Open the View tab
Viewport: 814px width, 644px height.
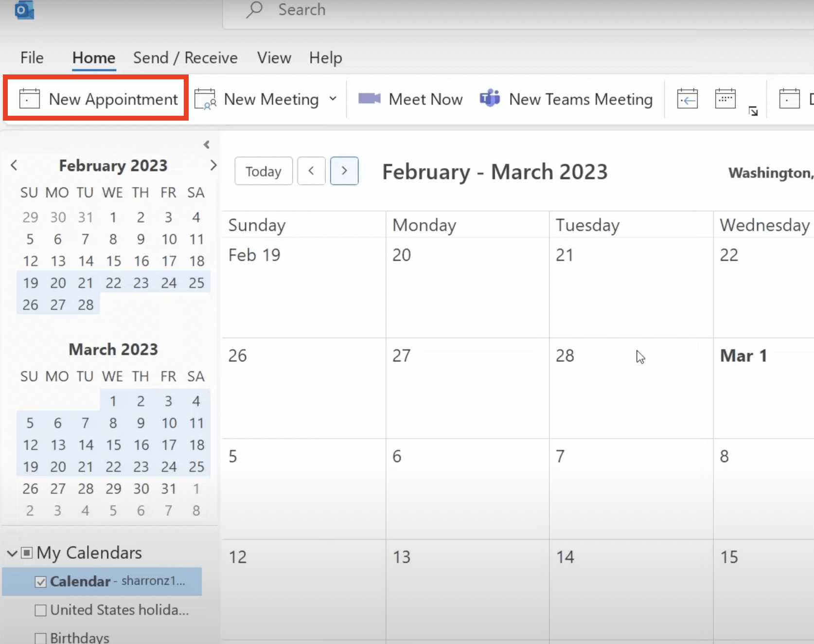tap(274, 58)
